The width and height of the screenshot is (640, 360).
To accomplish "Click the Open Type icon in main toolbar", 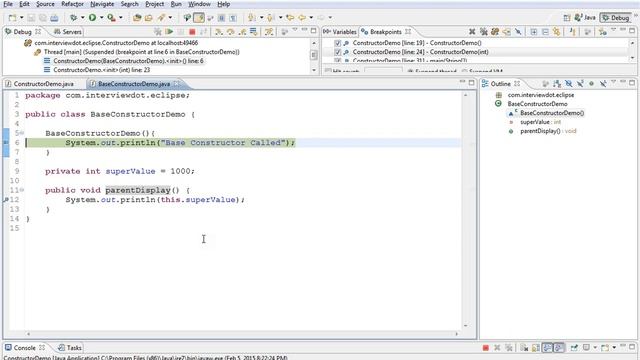I will pyautogui.click(x=137, y=18).
